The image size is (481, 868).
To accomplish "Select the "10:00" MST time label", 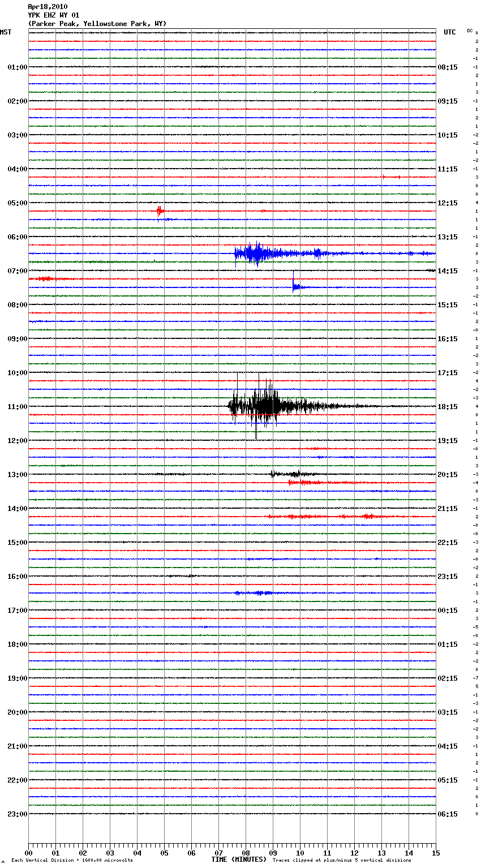I will [18, 373].
